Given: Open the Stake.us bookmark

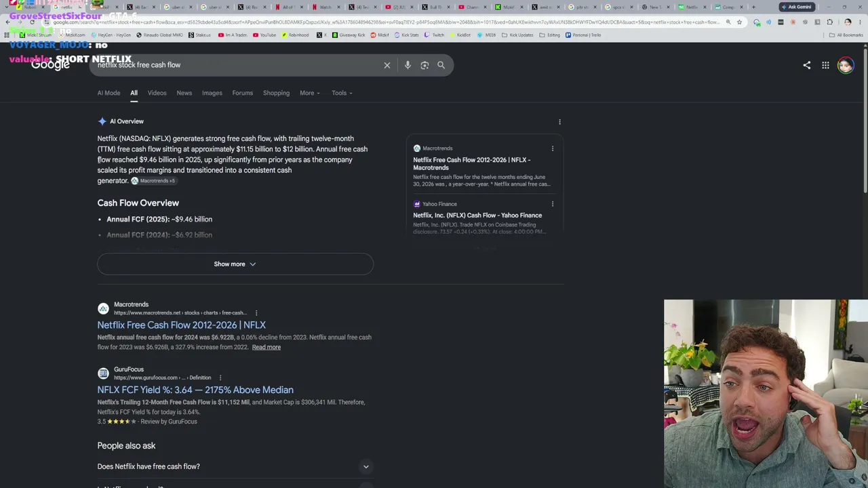Looking at the screenshot, I should coord(200,35).
